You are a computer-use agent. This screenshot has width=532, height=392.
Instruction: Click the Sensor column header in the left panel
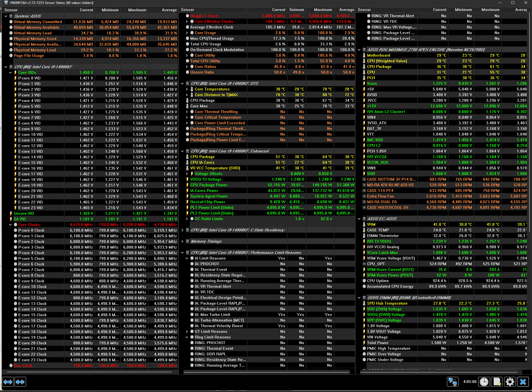(33, 10)
